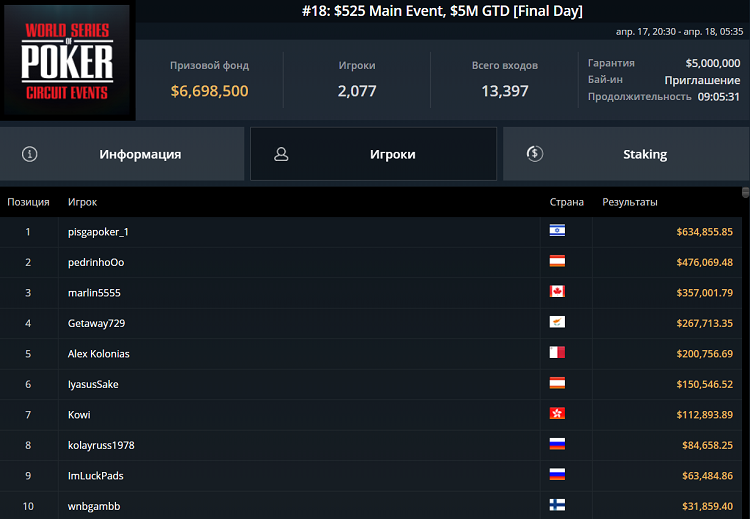Click the Canada flag beside marlin5555

557,292
